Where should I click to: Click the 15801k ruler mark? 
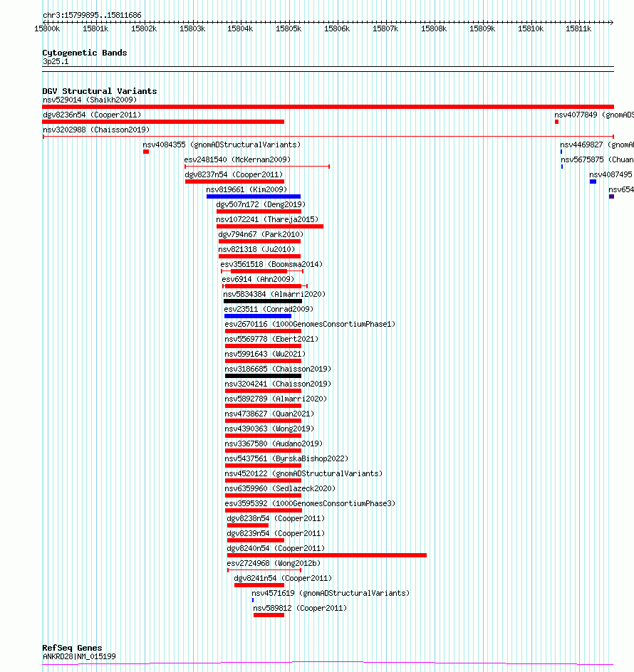pos(95,28)
